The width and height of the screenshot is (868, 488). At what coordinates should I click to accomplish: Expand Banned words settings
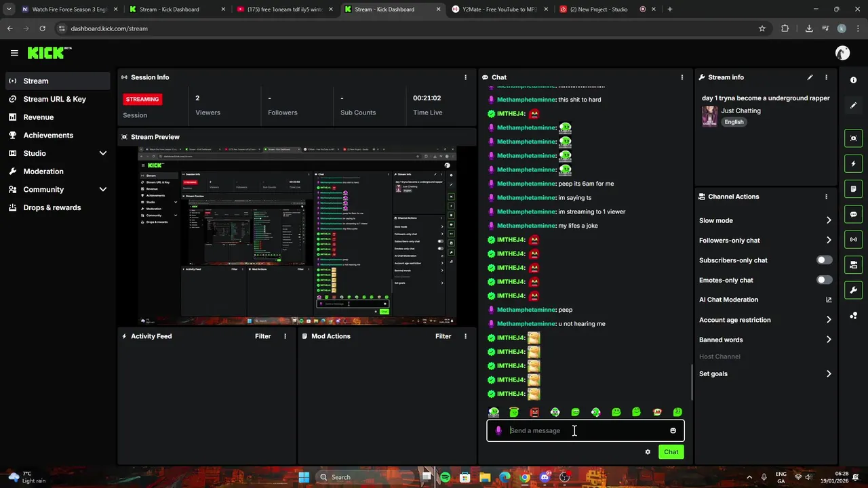click(829, 340)
